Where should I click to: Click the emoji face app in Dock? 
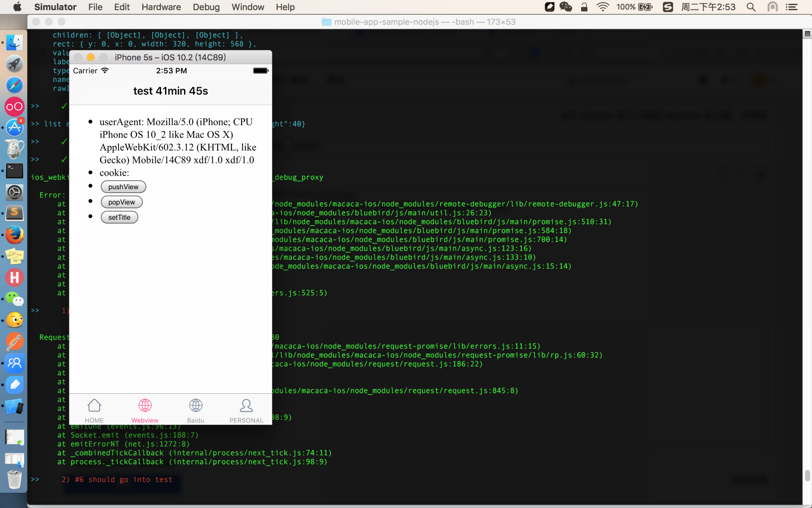(14, 320)
